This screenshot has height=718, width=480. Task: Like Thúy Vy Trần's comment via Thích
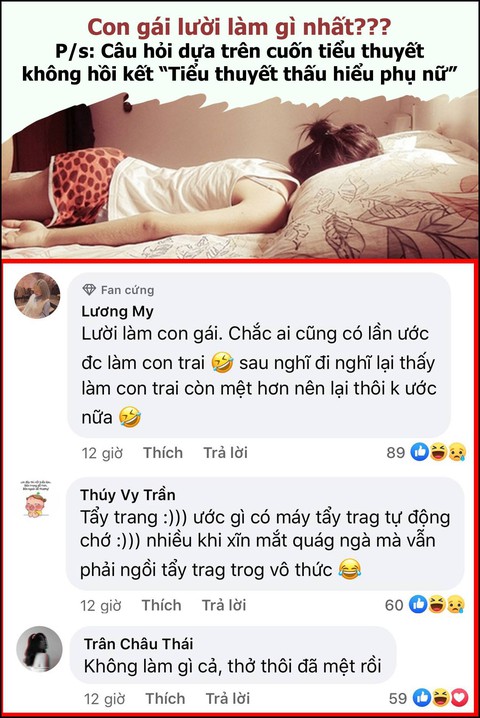(x=161, y=605)
